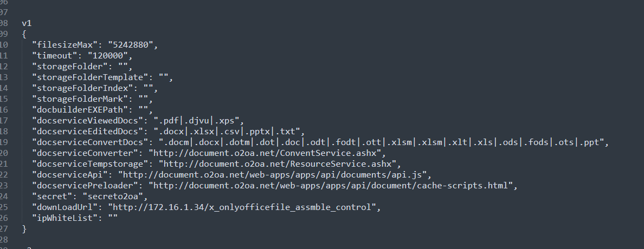Open the ConventService.ashx converter URL
This screenshot has width=644, height=249.
pos(266,153)
